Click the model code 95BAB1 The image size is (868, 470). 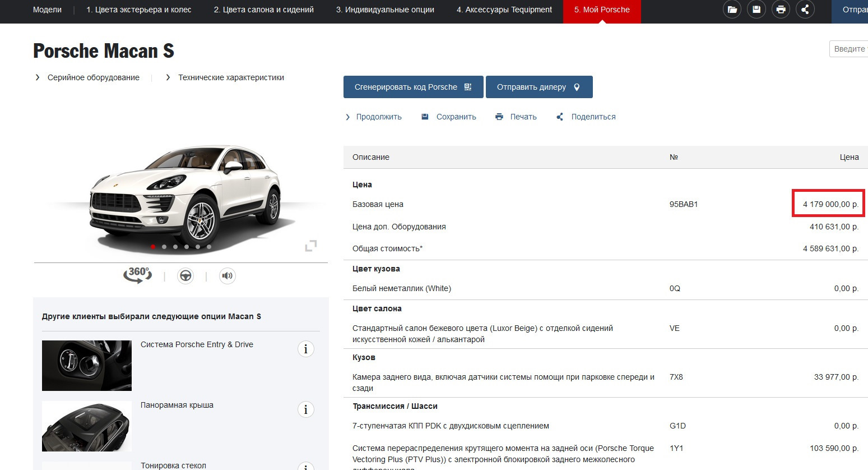[x=684, y=204]
